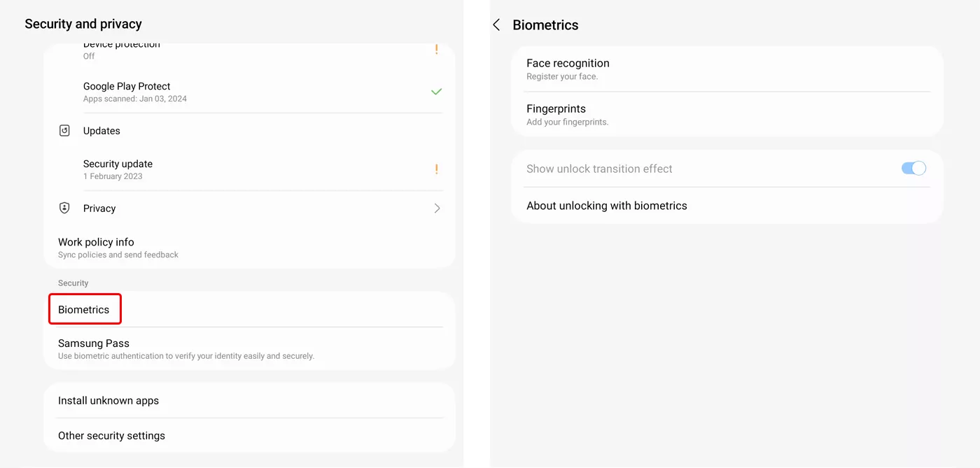Open the Biometrics security option
Image resolution: width=980 pixels, height=468 pixels.
pos(84,309)
